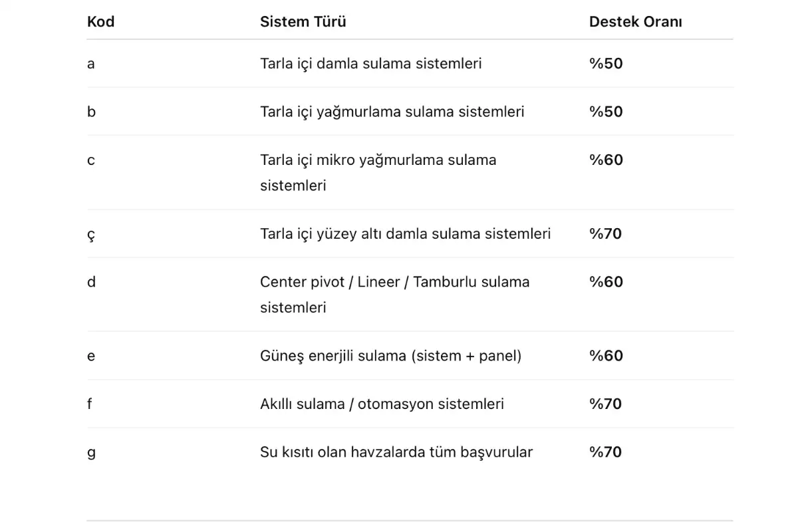This screenshot has width=798, height=532.
Task: Select the %70 rate for Akıllı sulama
Action: click(605, 404)
